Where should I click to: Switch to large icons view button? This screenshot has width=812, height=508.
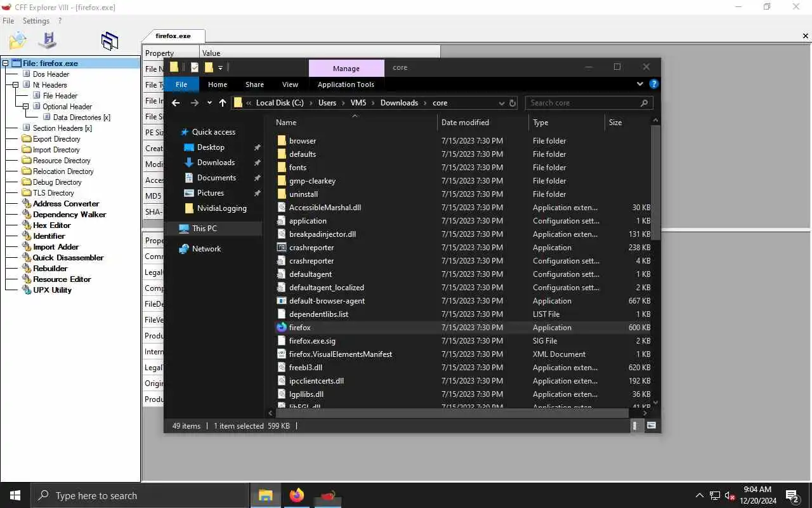coord(652,426)
